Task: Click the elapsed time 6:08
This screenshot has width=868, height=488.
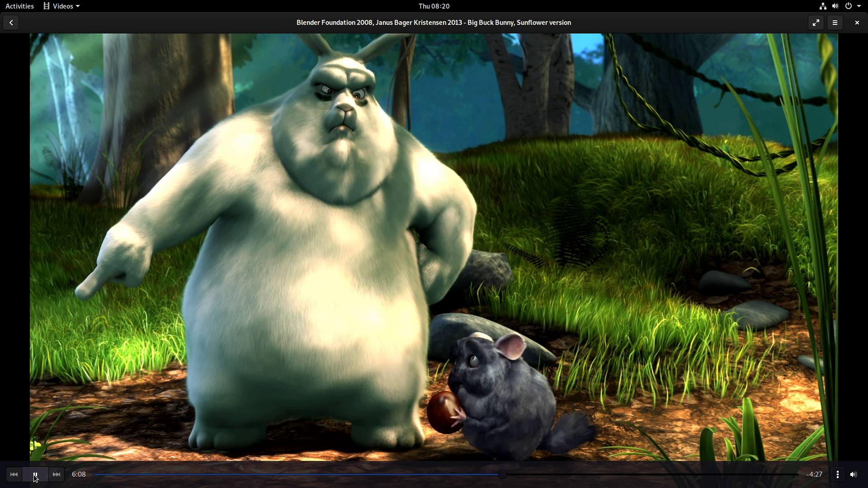Action: (79, 474)
